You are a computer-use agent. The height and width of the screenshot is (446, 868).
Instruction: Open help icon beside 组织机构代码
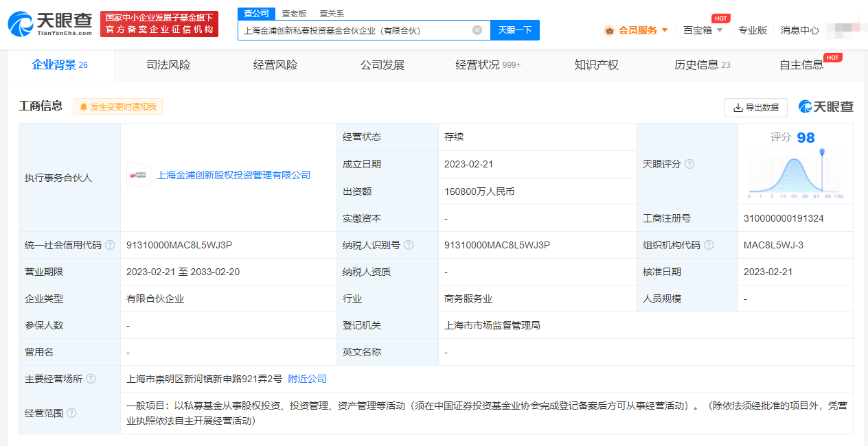coord(709,245)
